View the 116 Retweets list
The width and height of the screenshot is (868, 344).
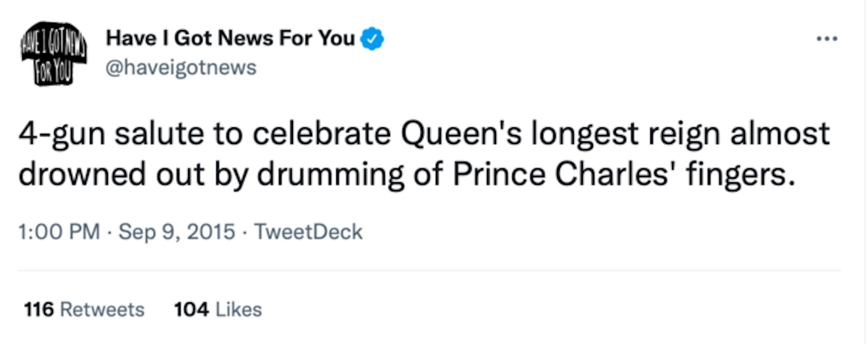[x=84, y=310]
